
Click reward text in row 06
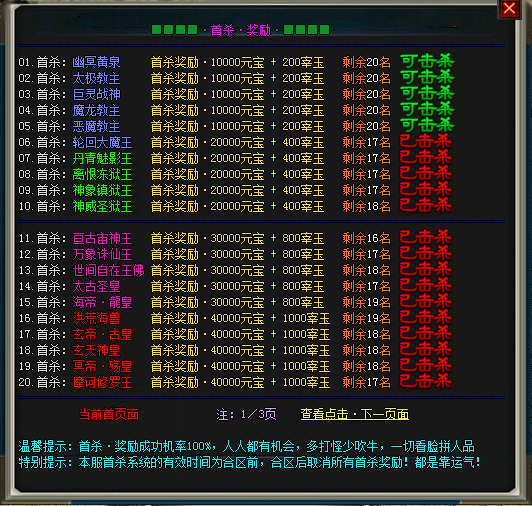[237, 142]
